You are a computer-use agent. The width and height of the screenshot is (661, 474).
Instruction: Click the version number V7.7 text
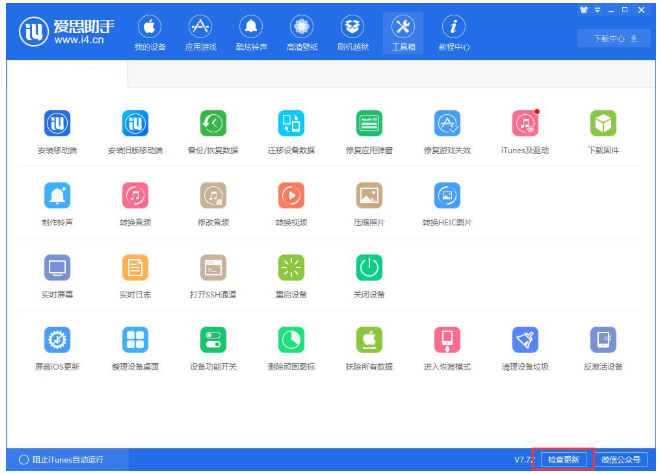524,460
